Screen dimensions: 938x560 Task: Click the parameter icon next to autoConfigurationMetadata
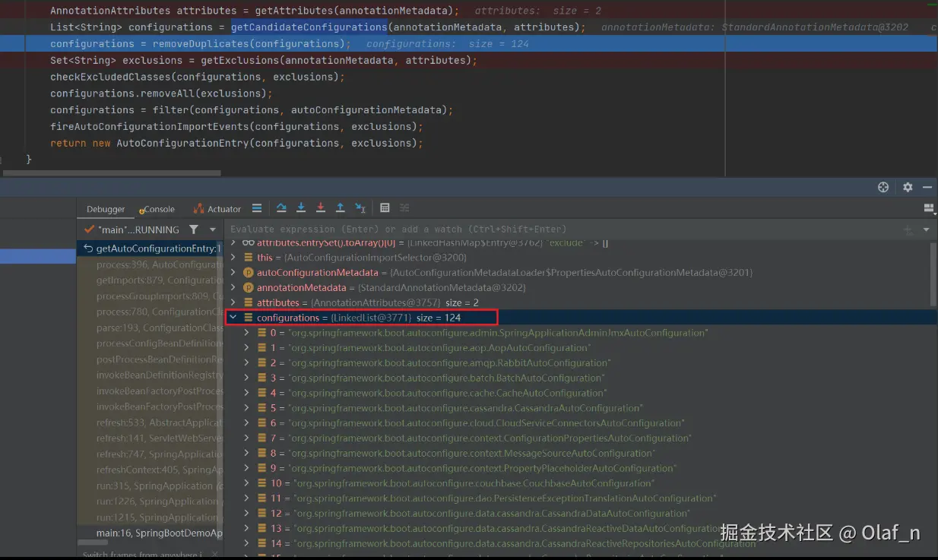tap(248, 273)
